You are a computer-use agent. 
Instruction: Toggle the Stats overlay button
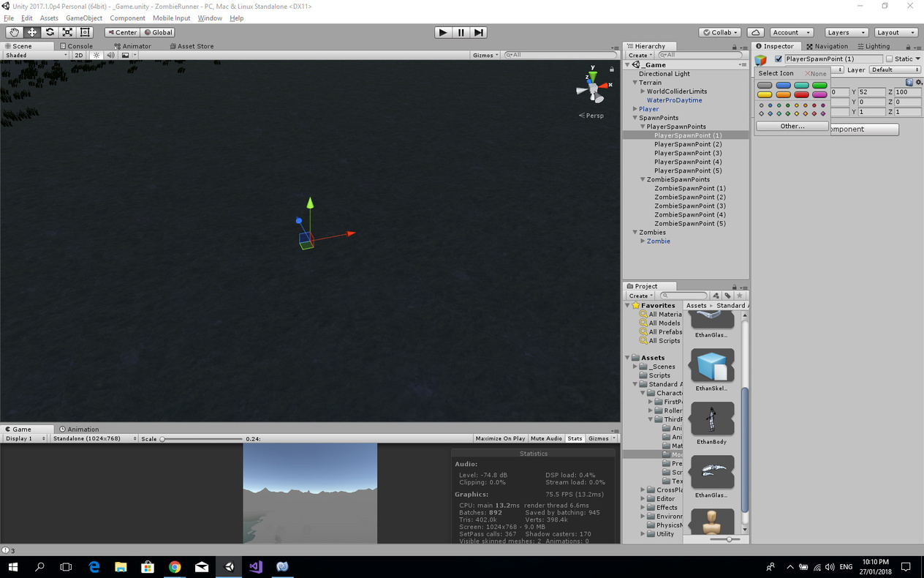point(575,438)
